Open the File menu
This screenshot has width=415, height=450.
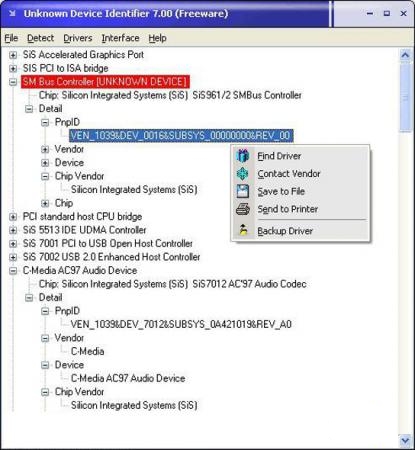[x=11, y=38]
